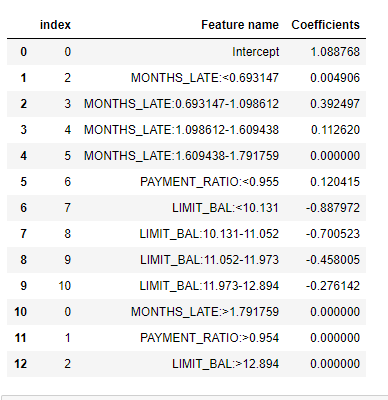
Task: Select 'LIMIT_BAL:11.973-12.894' cell
Action: [x=209, y=286]
